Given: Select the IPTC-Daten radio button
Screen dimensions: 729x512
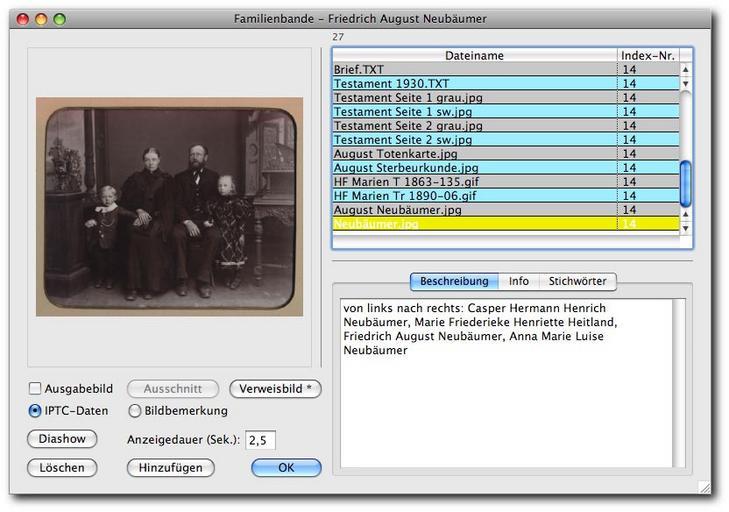Looking at the screenshot, I should 35,411.
